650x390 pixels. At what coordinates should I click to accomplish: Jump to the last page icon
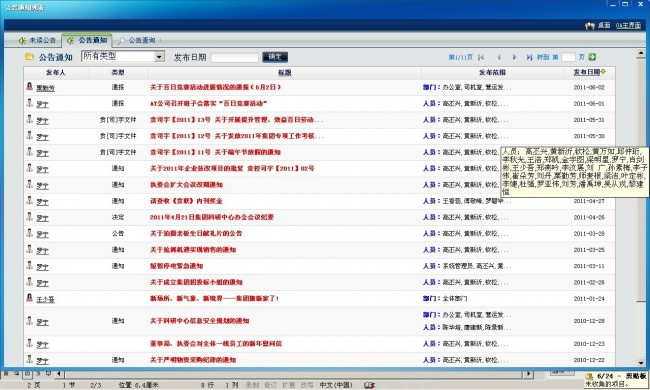pyautogui.click(x=529, y=57)
